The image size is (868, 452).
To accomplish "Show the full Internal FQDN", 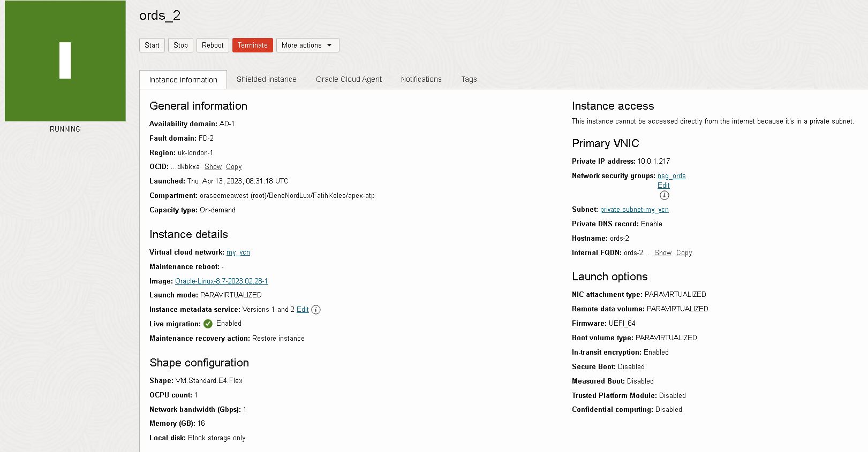I will [663, 253].
